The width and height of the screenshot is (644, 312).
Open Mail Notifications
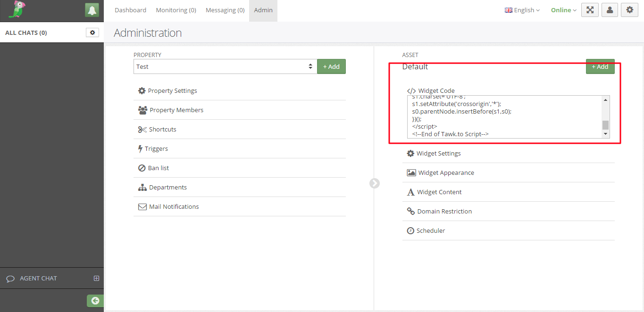tap(240, 206)
